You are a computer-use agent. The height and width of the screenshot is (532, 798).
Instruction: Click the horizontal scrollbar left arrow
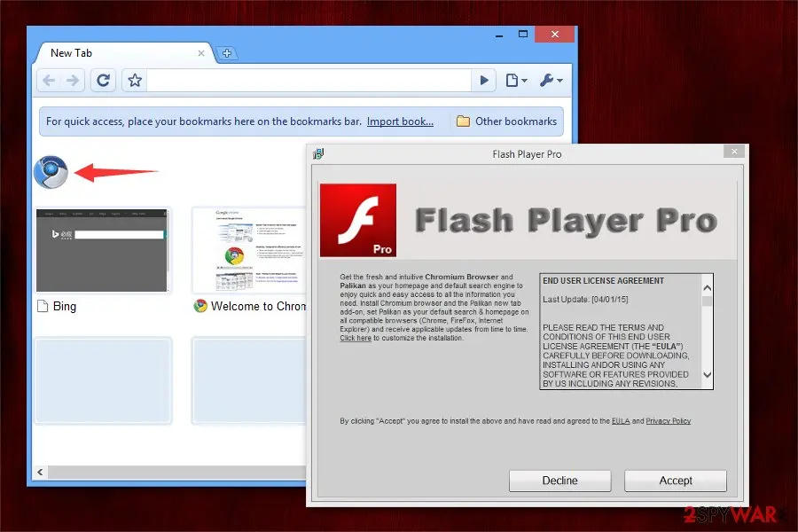[x=40, y=472]
